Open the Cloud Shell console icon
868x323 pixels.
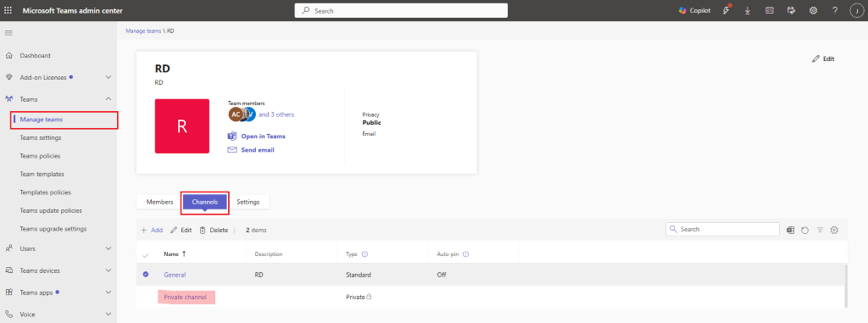point(770,10)
